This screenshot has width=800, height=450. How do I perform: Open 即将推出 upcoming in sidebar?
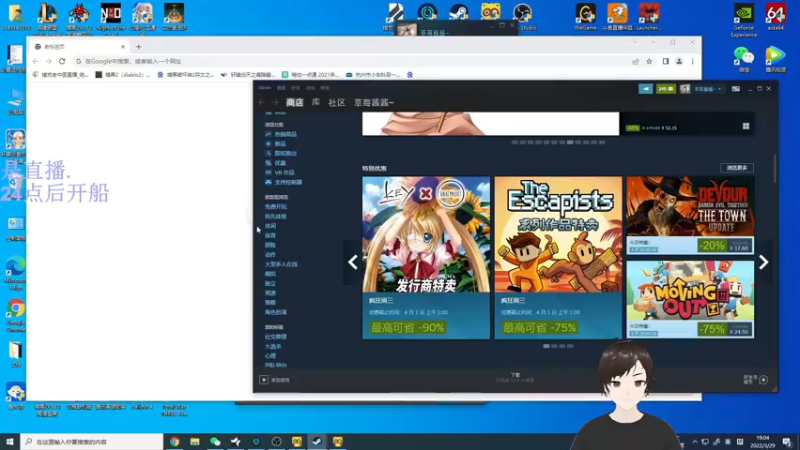[285, 154]
